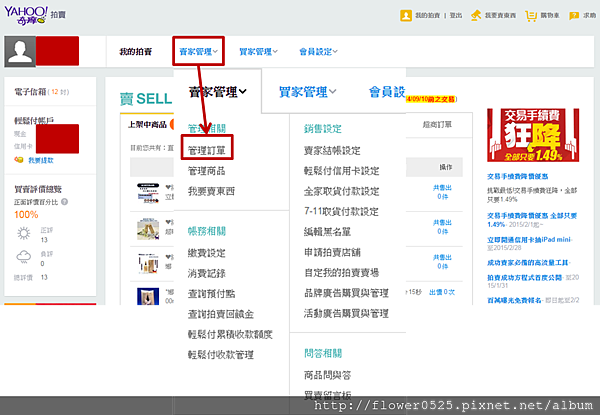Select 活動廣告購買與管理 menu item
The height and width of the screenshot is (415, 600).
[x=346, y=314]
